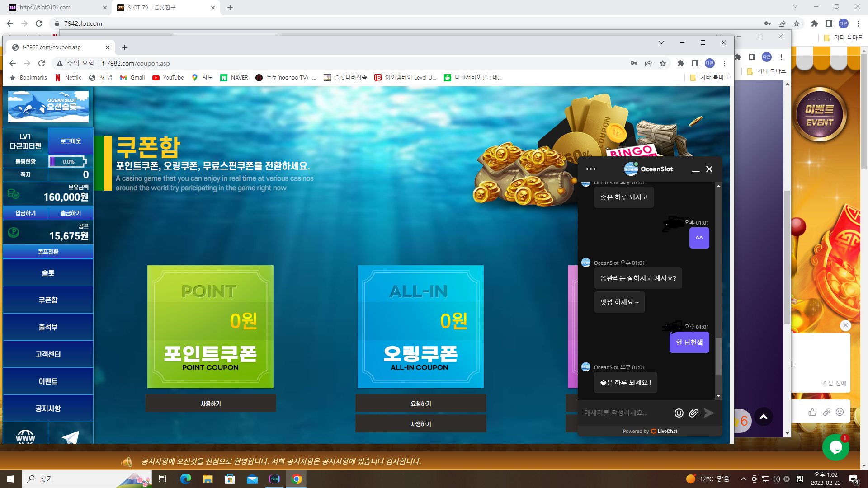The image size is (868, 488).
Task: Click the Ocean Slot logo
Action: [x=48, y=107]
